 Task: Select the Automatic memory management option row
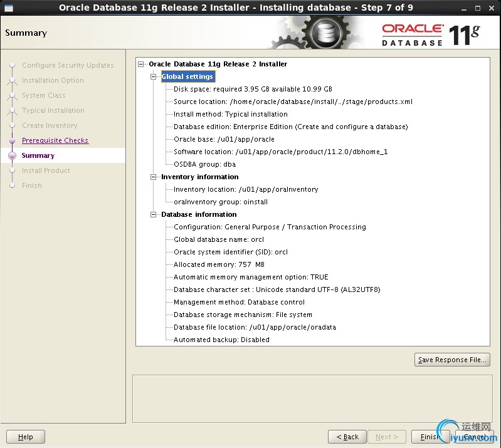point(251,277)
